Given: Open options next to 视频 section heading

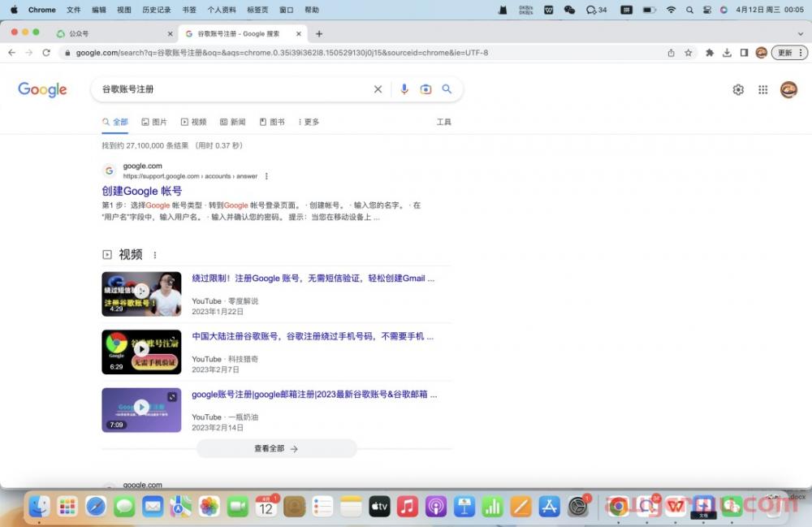Looking at the screenshot, I should point(155,255).
